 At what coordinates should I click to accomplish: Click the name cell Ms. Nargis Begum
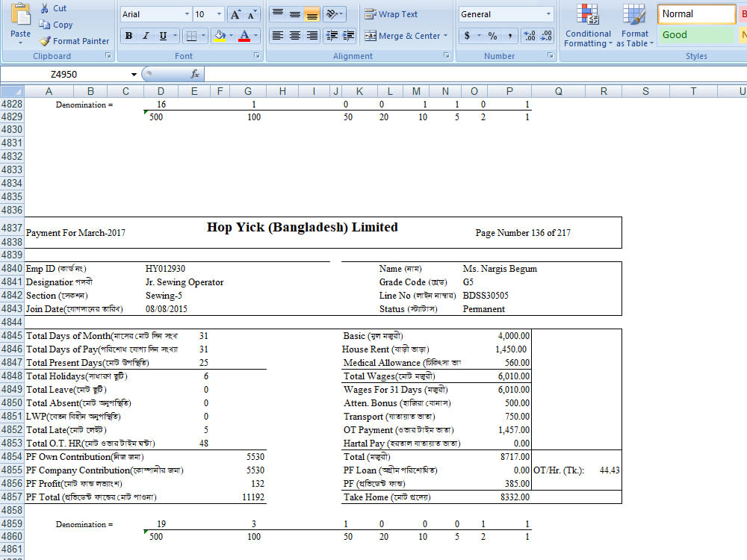point(500,269)
